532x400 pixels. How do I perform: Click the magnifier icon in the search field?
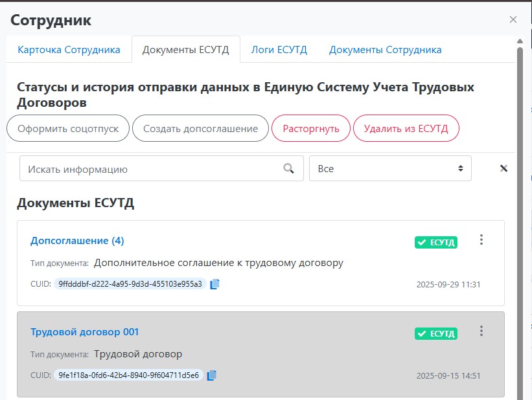289,169
